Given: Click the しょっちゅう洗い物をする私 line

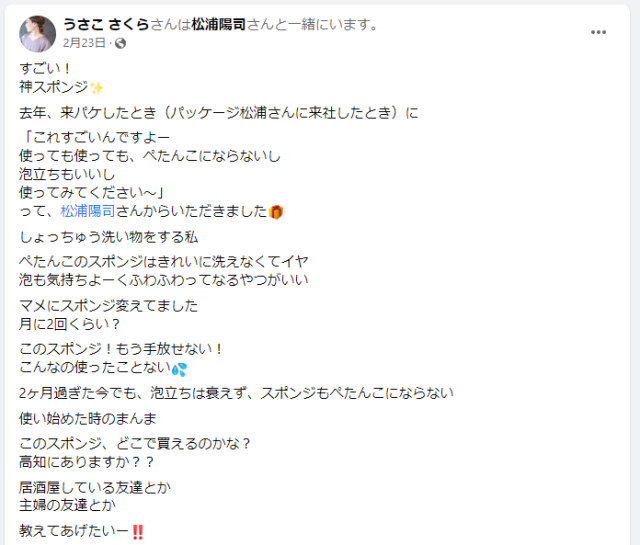Looking at the screenshot, I should tap(109, 237).
